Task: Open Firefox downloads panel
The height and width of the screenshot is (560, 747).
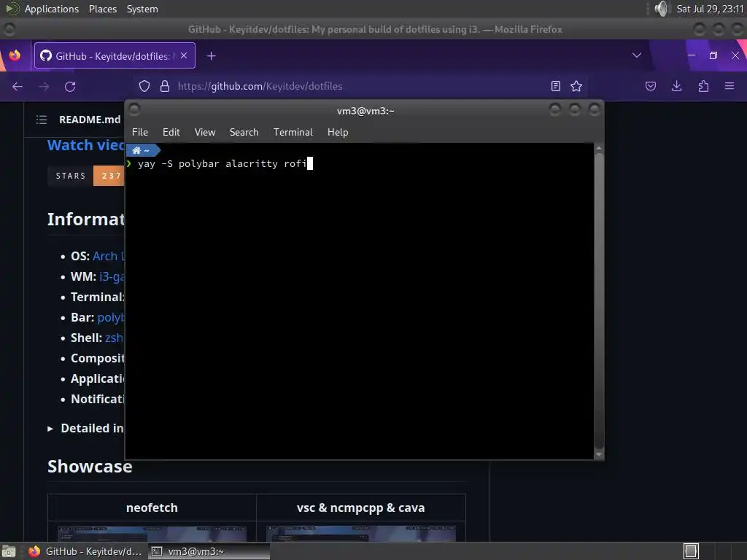Action: [676, 86]
